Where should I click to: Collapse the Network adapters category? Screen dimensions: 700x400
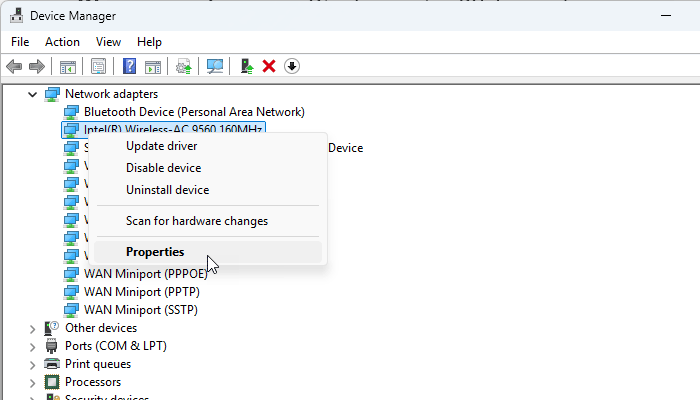coord(32,94)
